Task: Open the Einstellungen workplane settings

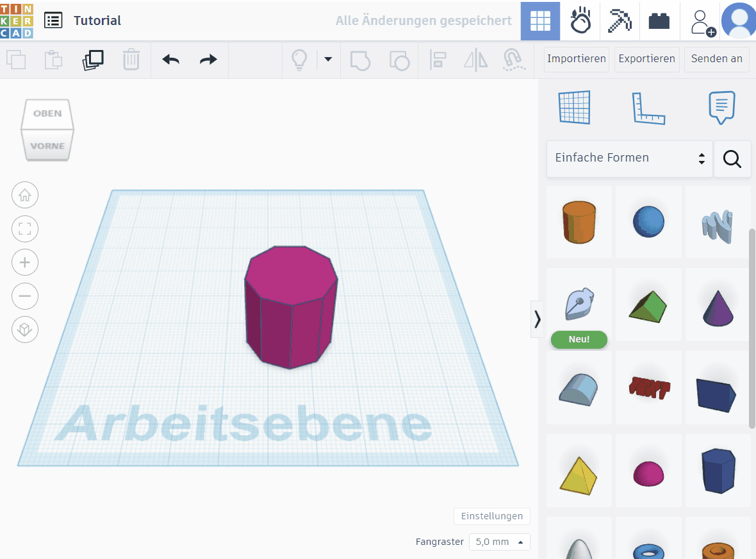Action: pyautogui.click(x=492, y=516)
